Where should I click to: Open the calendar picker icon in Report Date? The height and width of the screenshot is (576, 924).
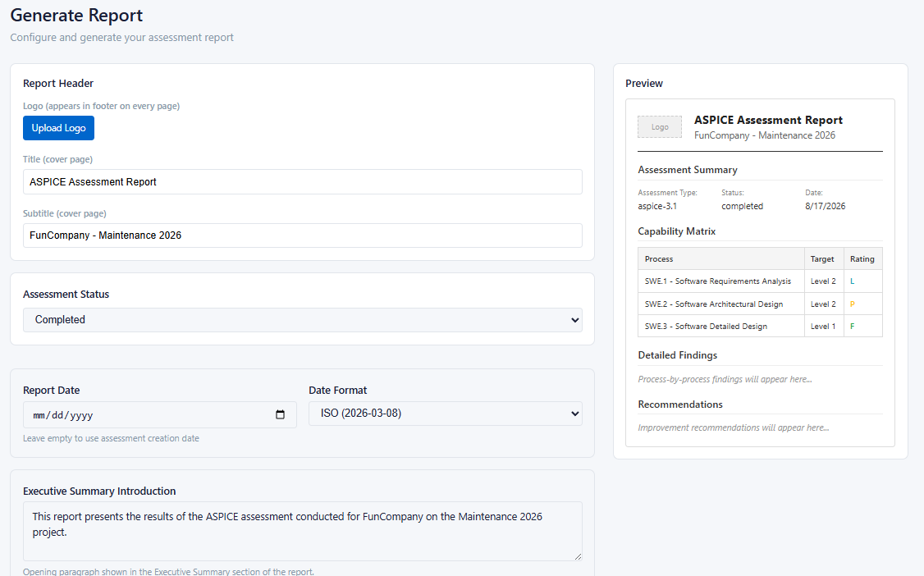pos(280,414)
